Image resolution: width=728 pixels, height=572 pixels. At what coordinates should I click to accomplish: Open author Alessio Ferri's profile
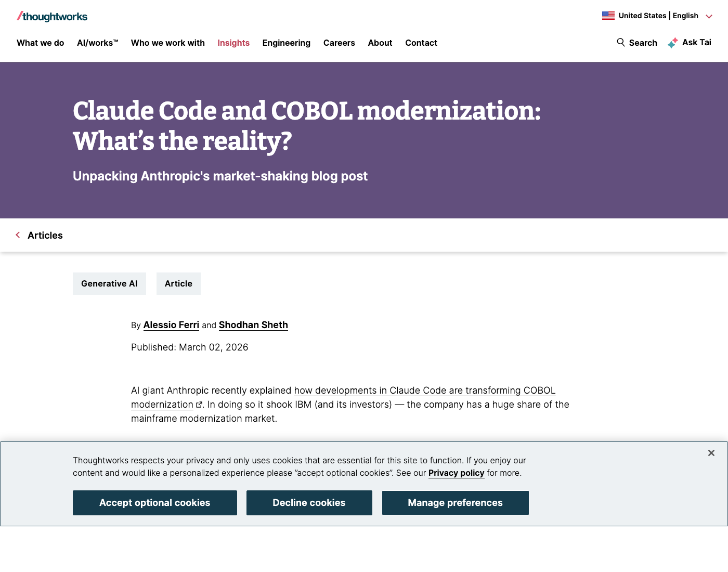171,325
